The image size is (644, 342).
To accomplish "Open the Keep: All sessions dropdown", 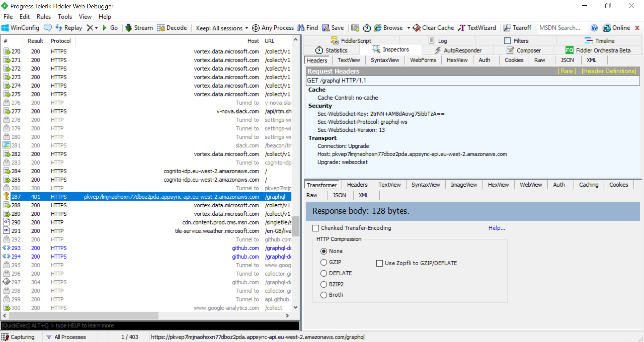I will tap(221, 28).
